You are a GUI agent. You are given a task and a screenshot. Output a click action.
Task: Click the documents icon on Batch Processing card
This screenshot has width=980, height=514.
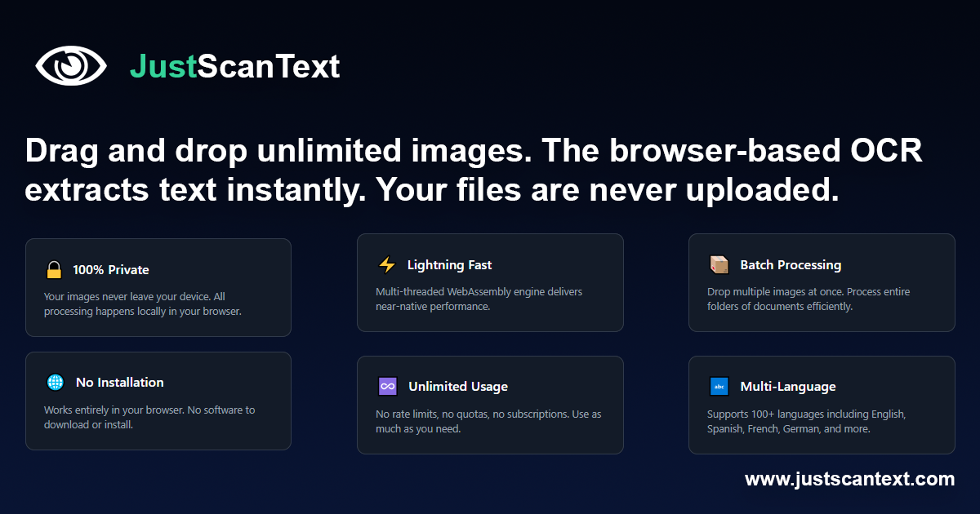tap(719, 264)
